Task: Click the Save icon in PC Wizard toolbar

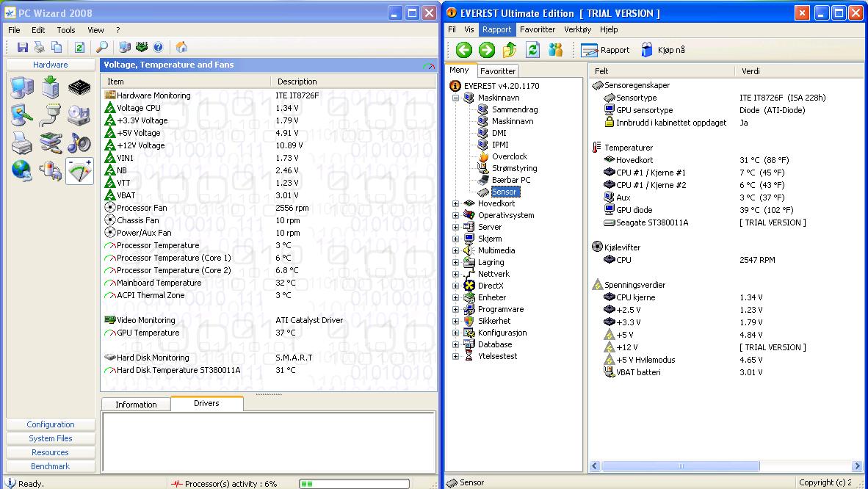Action: click(x=22, y=47)
